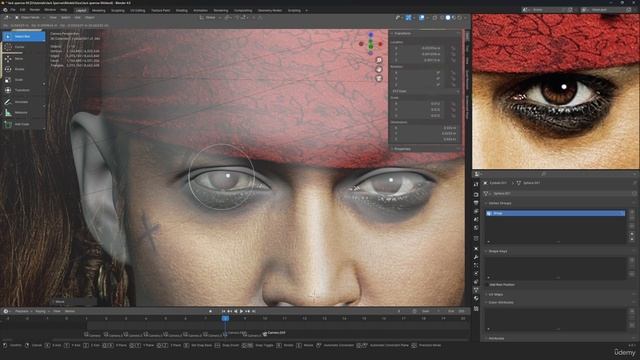Add a new vertex group

tap(632, 212)
